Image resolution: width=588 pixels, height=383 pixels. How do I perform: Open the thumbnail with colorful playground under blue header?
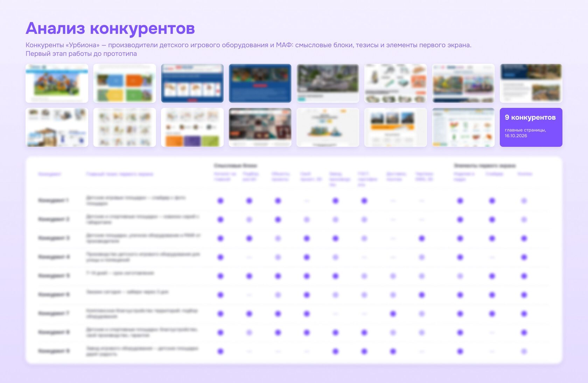[x=57, y=83]
